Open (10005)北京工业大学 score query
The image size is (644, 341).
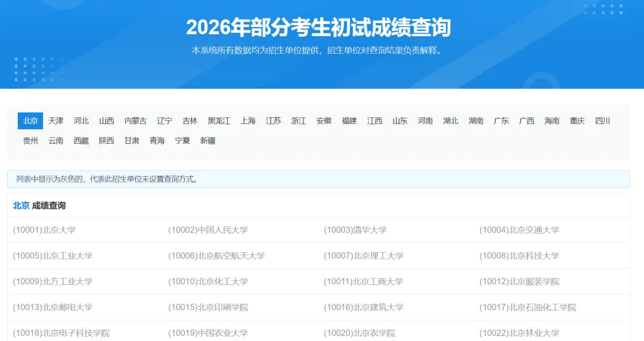click(x=53, y=256)
